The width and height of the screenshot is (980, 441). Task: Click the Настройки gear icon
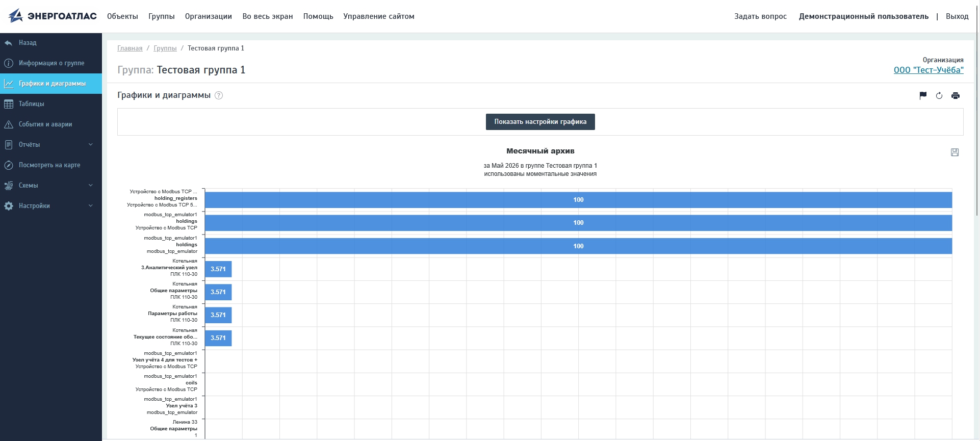pos(9,206)
